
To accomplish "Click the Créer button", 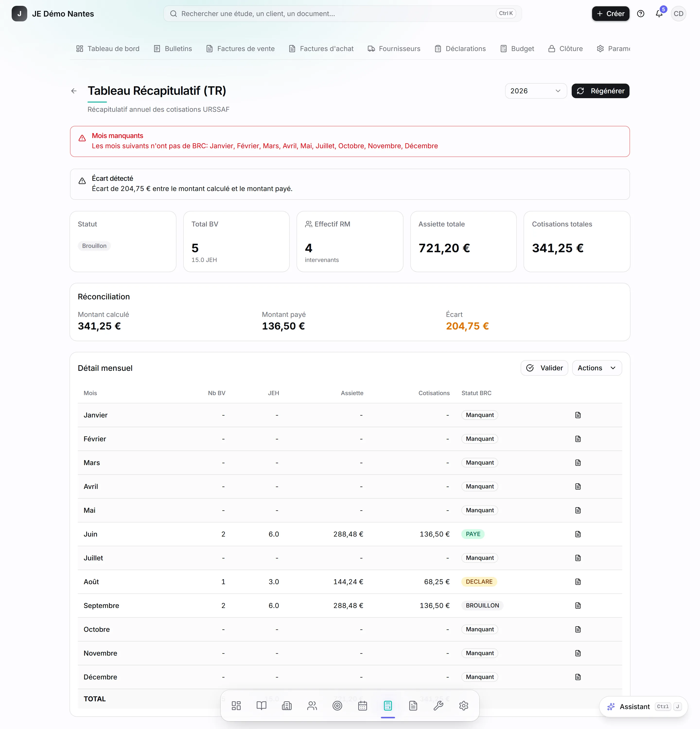I will pyautogui.click(x=611, y=14).
